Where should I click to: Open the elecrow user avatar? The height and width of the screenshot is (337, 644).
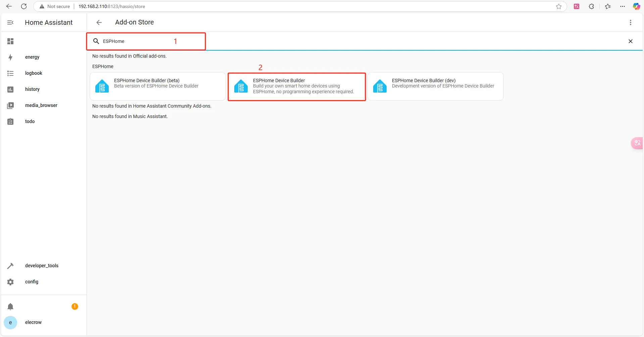tap(10, 323)
